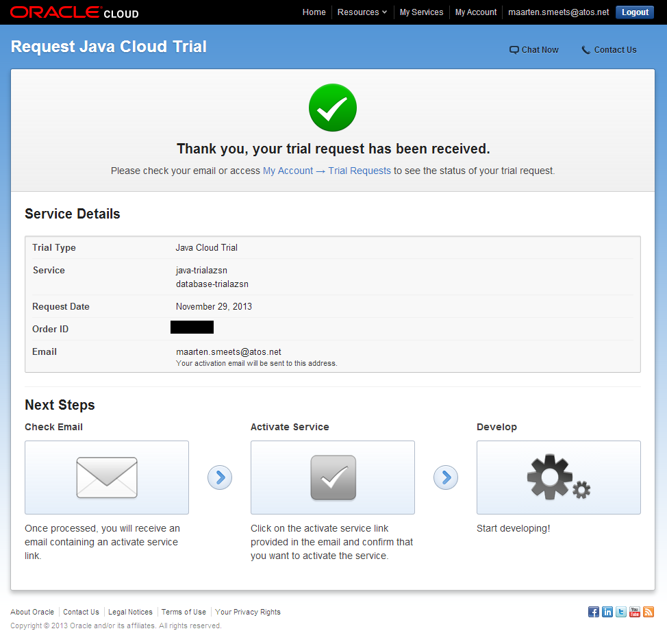The width and height of the screenshot is (667, 644).
Task: Open Terms of Use footer link
Action: 184,612
